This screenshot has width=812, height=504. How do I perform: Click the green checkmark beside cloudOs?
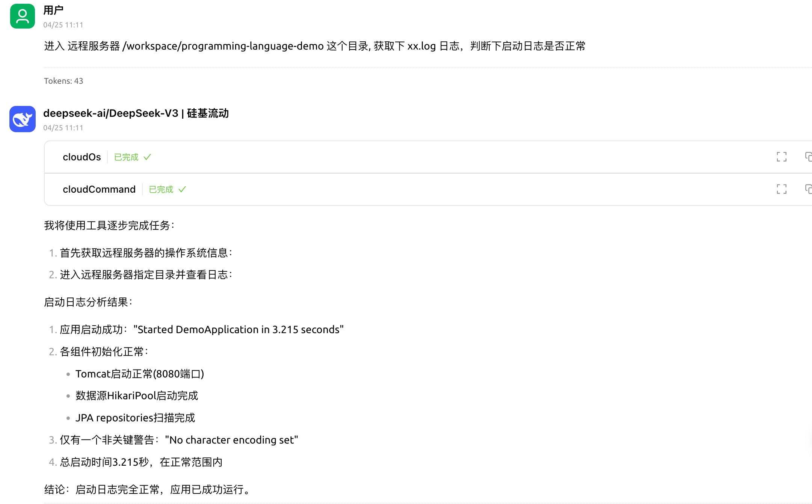tap(147, 157)
